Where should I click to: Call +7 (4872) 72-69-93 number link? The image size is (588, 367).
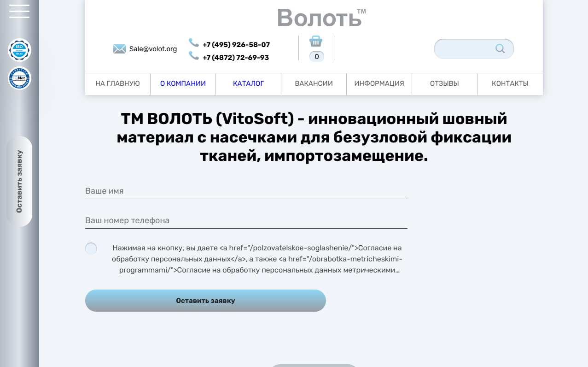coord(236,58)
